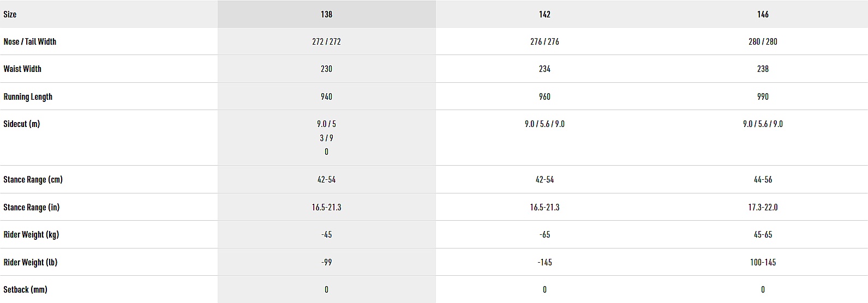Click the 280 / 280 nose/tail width value

(763, 41)
